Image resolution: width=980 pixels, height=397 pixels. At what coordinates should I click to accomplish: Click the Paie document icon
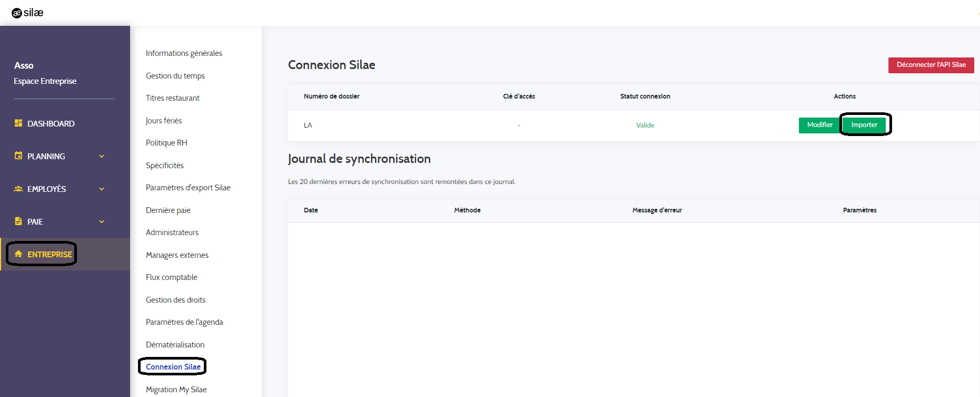pyautogui.click(x=18, y=221)
